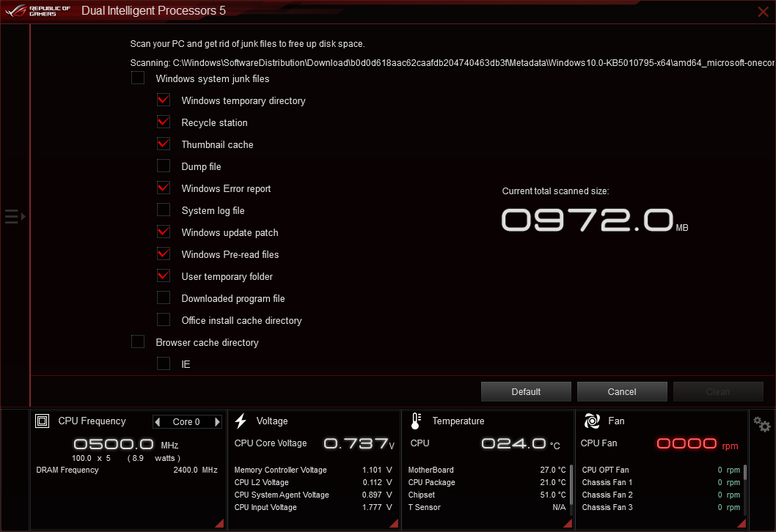Click the right arrow beside Core 0

point(216,421)
